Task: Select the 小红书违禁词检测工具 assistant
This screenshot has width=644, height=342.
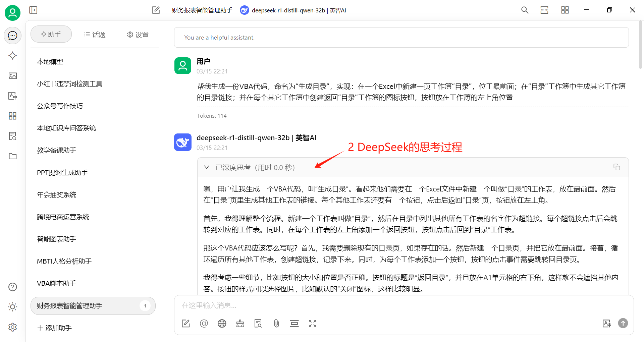Action: (93, 84)
